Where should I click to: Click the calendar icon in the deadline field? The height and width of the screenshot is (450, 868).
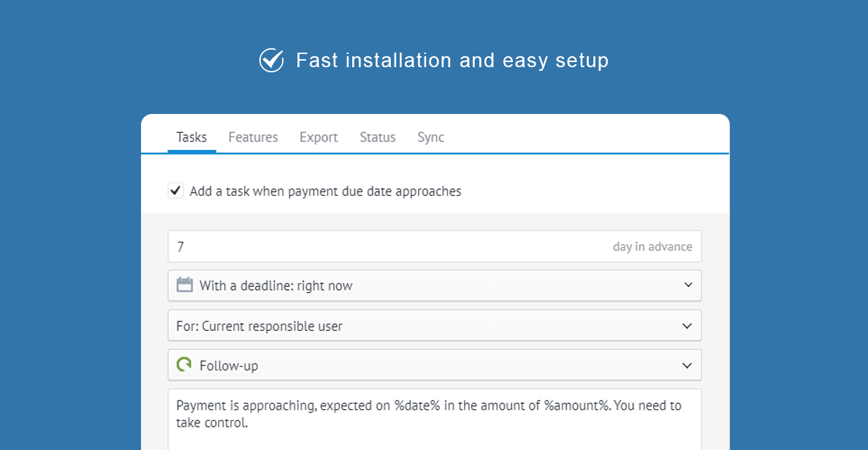click(x=185, y=285)
